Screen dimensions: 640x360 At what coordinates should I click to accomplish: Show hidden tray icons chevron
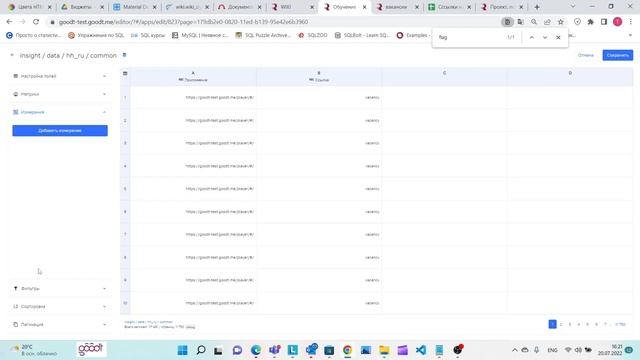tap(514, 350)
